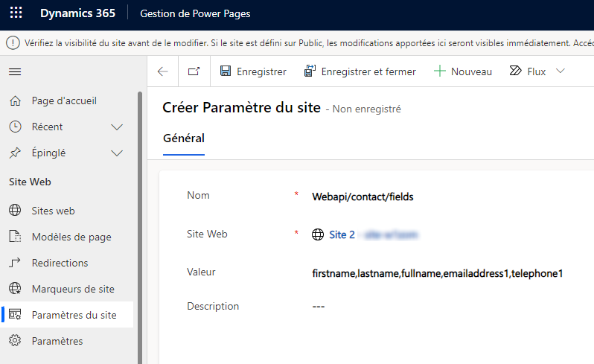Viewport: 594px width, 364px height.
Task: Click the Valeur field with firstname list
Action: (x=437, y=273)
